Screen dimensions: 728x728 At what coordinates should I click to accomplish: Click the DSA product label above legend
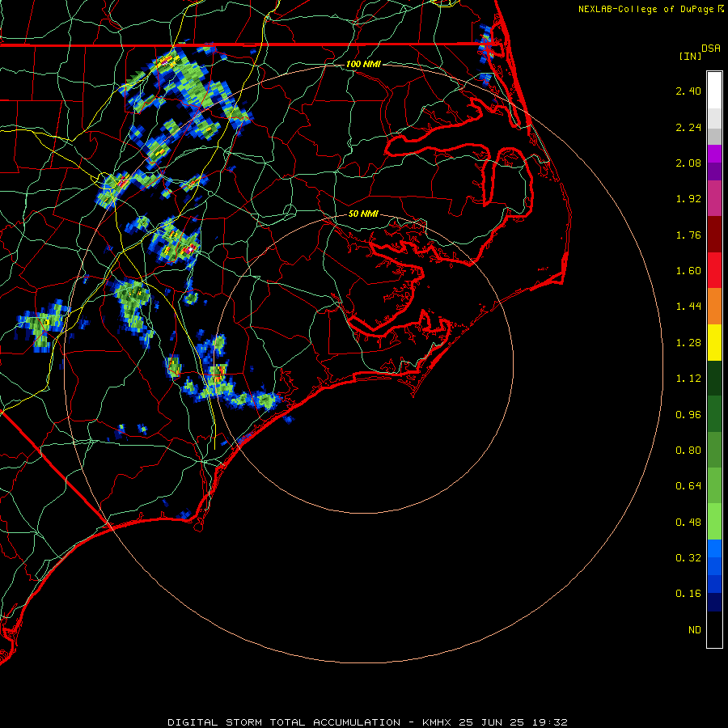click(711, 49)
